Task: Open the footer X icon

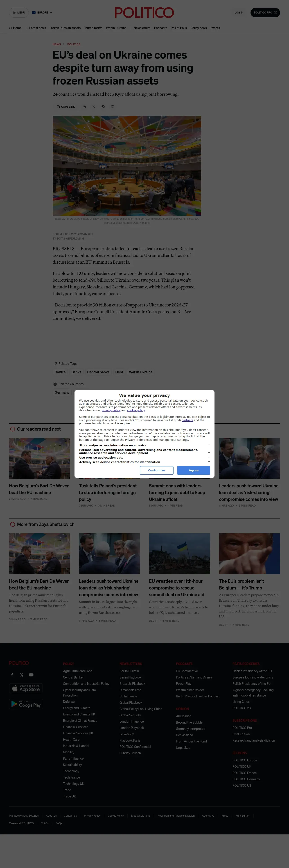Action: pos(22,675)
